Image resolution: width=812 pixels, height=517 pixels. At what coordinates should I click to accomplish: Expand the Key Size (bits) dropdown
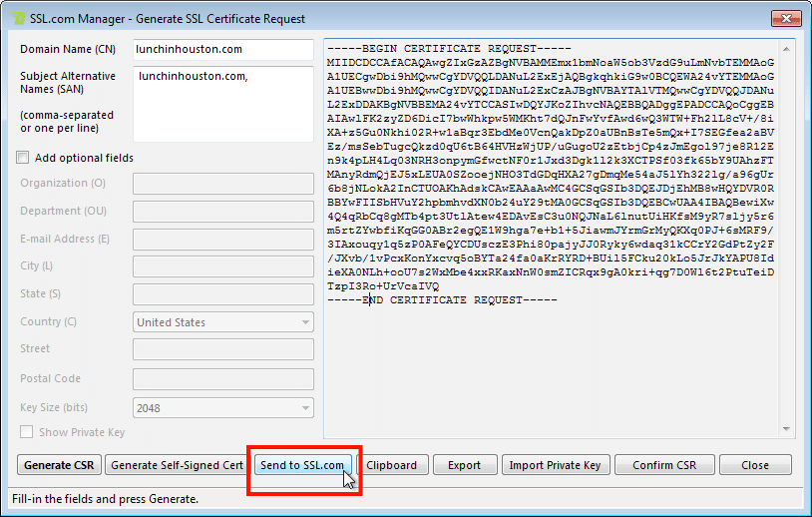223,408
